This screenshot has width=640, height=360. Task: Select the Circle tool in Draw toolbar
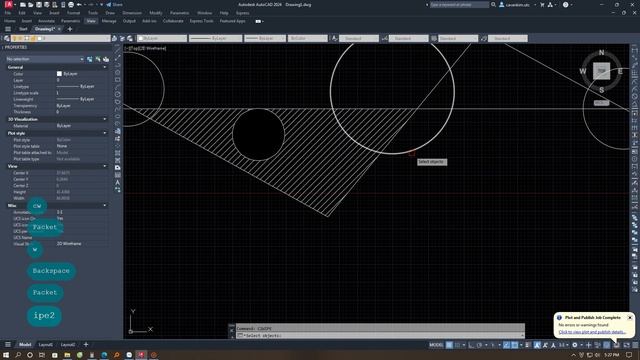tap(118, 94)
